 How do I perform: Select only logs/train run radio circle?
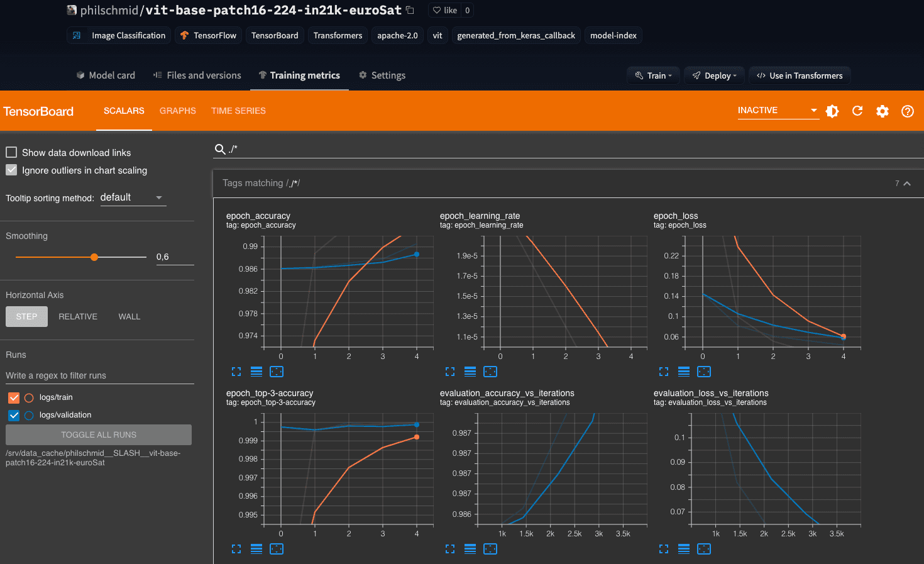(x=29, y=397)
